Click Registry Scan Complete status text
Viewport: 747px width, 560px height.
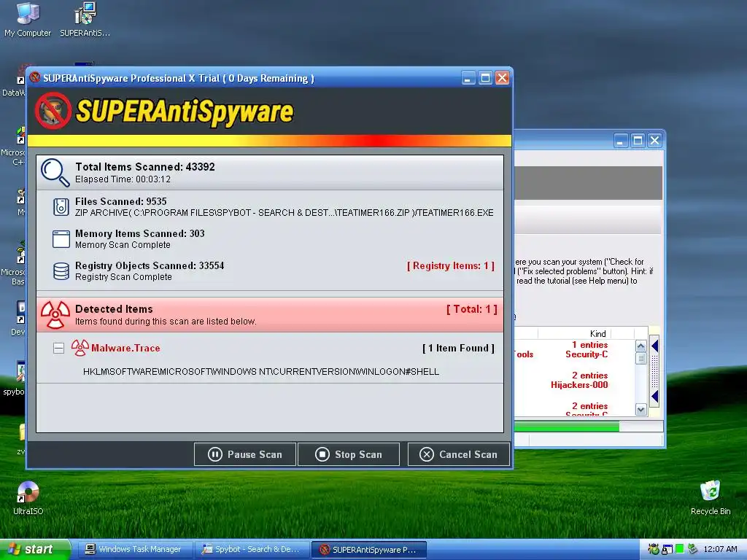point(123,276)
